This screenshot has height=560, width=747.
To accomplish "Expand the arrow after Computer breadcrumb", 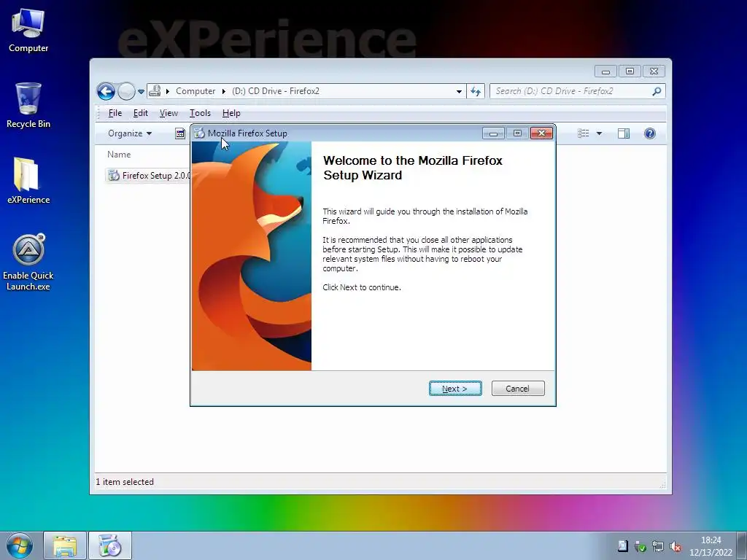I will 223,91.
